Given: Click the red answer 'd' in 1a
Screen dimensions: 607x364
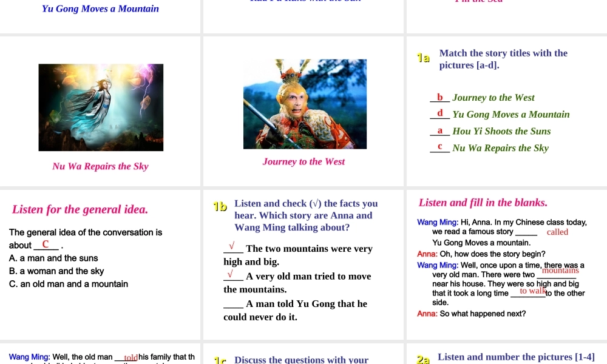Looking at the screenshot, I should tap(439, 113).
